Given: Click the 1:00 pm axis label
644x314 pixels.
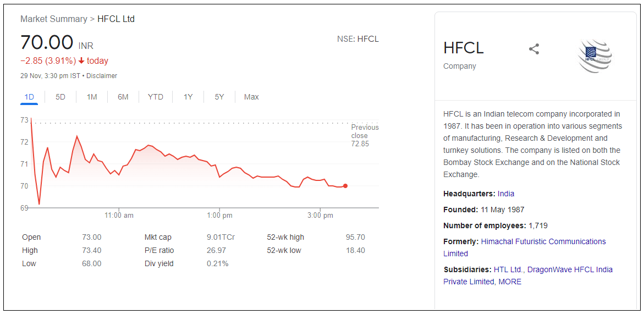Looking at the screenshot, I should (220, 216).
